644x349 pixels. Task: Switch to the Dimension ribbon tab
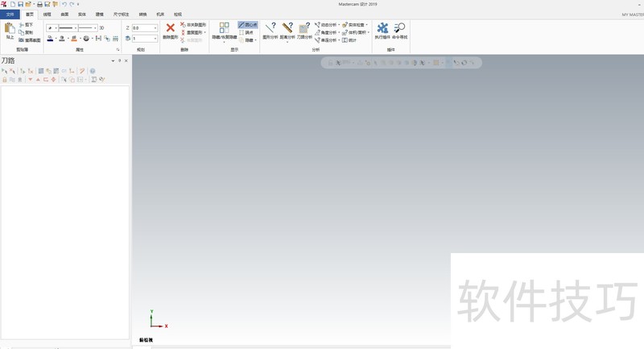(121, 15)
